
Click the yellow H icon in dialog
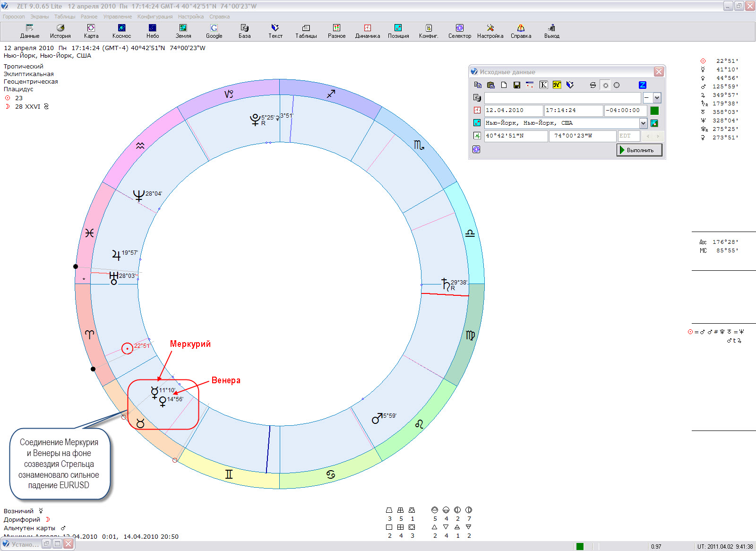click(557, 85)
